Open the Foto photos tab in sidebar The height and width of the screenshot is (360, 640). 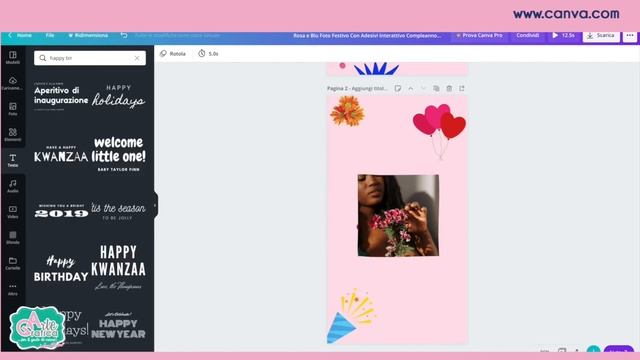coord(13,109)
